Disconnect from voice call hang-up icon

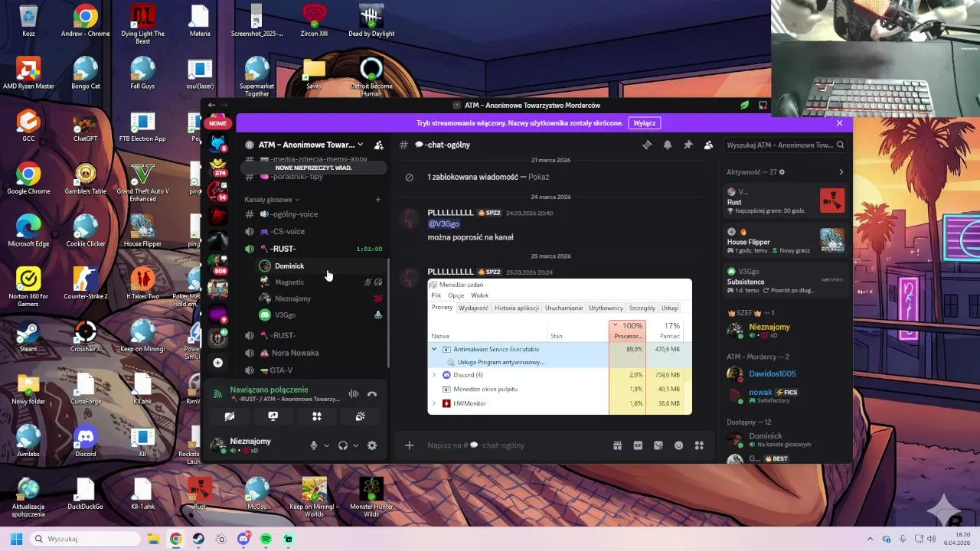click(x=372, y=394)
